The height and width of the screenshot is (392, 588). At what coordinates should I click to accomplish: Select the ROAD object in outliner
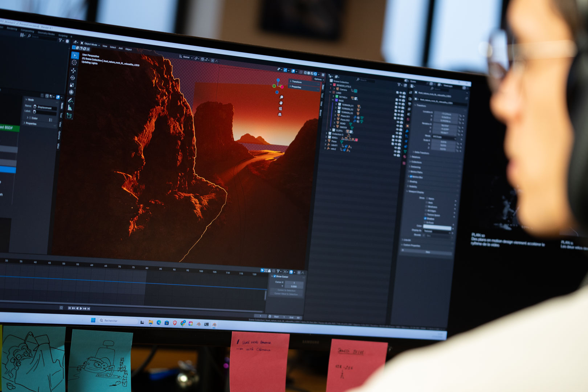[343, 123]
